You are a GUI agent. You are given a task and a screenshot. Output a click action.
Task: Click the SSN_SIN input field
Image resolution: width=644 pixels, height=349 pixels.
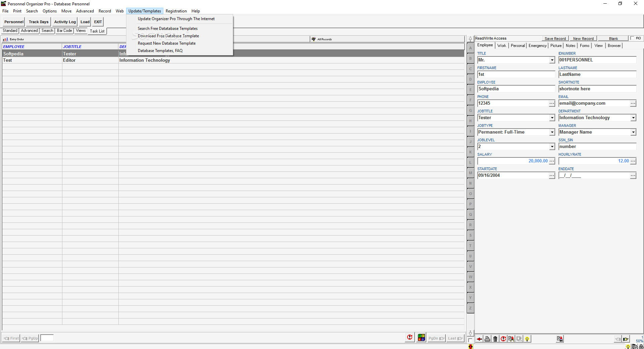click(x=597, y=147)
